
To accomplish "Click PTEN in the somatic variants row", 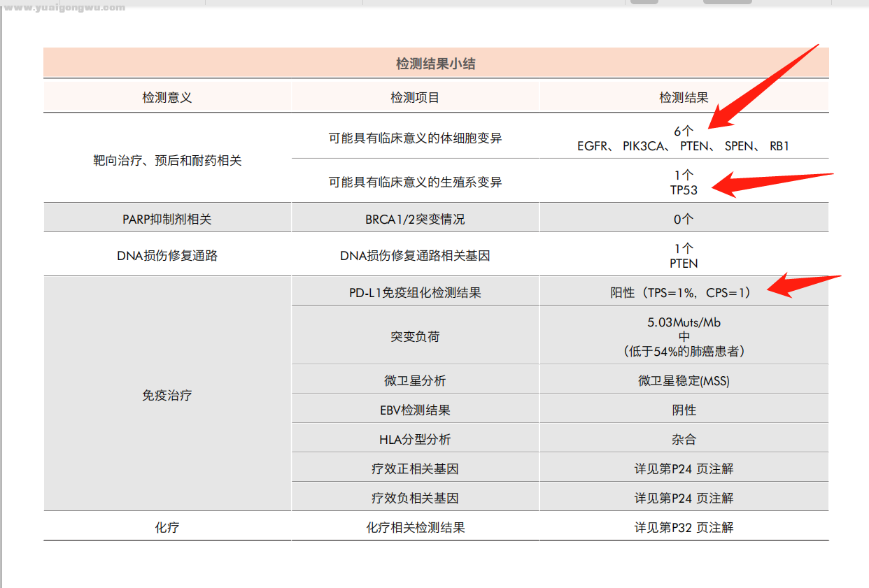I will pyautogui.click(x=695, y=147).
